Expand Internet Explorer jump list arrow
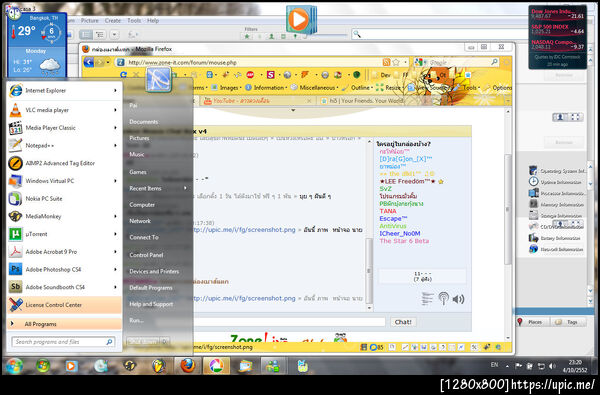 (x=115, y=91)
